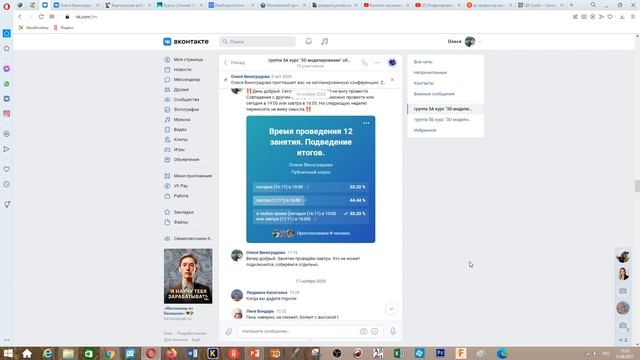The height and width of the screenshot is (360, 640).
Task: Attach photo with camera icon
Action: (x=363, y=331)
